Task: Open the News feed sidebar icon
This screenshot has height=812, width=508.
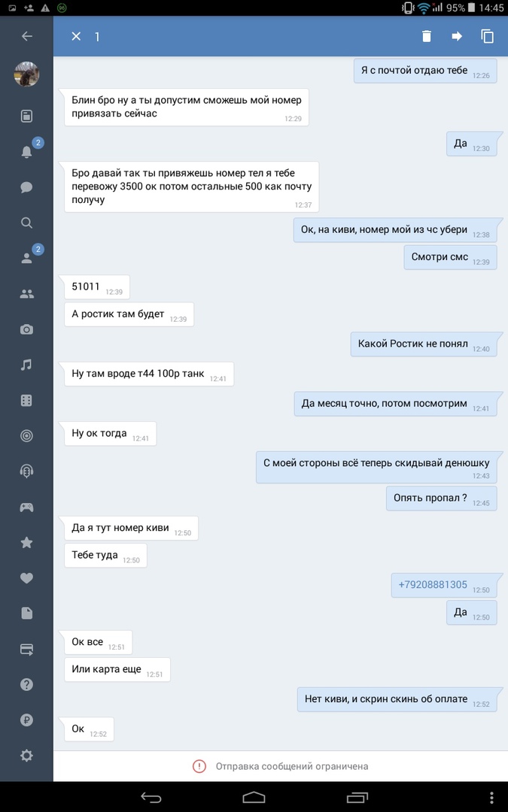Action: (x=26, y=116)
